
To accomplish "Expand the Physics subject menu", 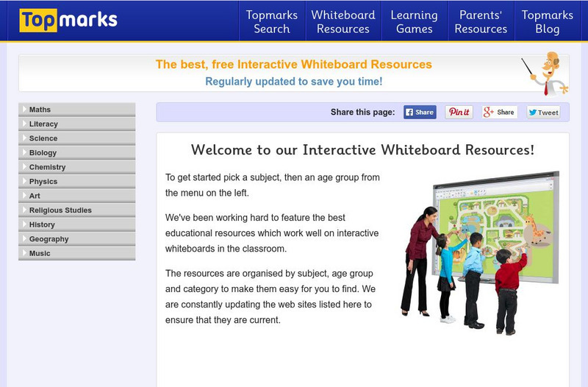I will pos(77,181).
